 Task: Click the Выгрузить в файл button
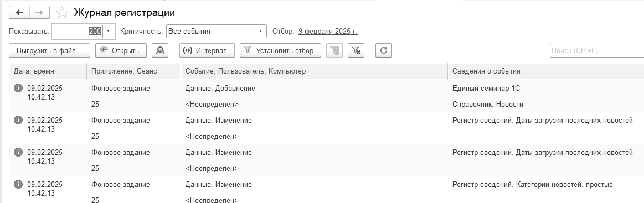point(50,50)
